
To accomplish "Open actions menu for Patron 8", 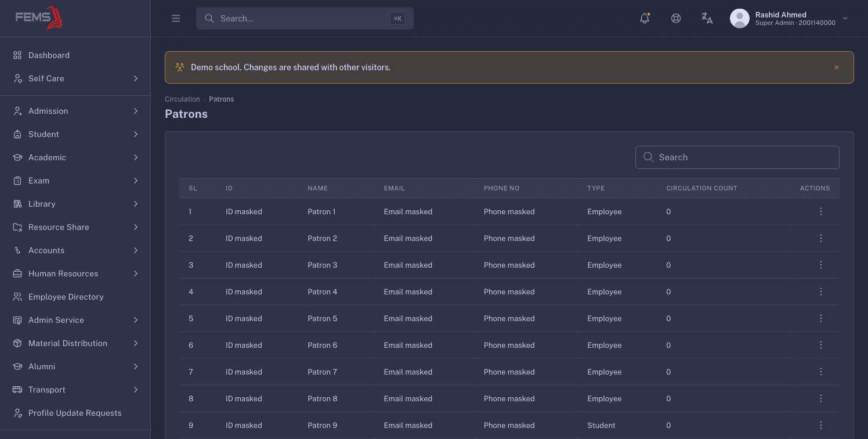I will (821, 398).
